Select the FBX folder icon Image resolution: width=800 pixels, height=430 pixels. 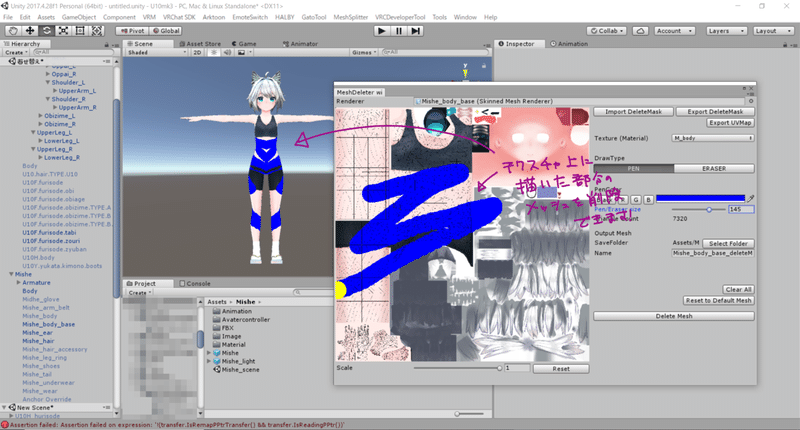click(216, 328)
